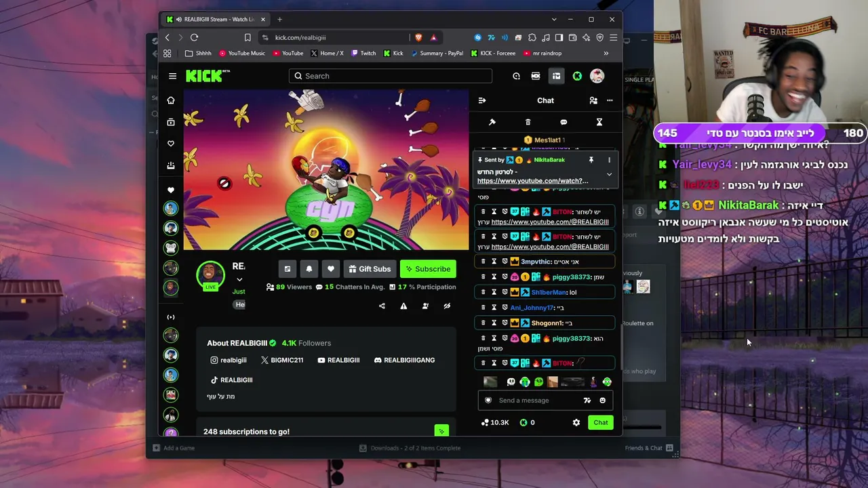
Task: Follow the channel with heart button
Action: tap(331, 269)
